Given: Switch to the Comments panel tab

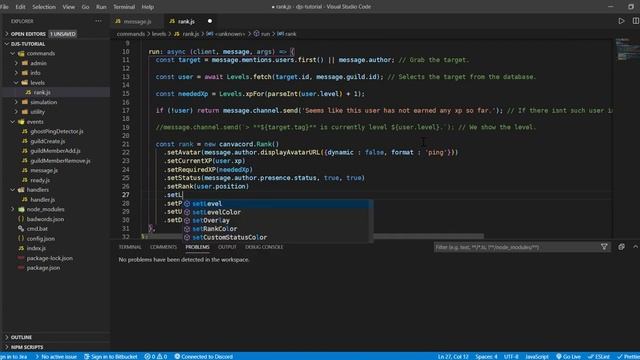Looking at the screenshot, I should point(163,247).
